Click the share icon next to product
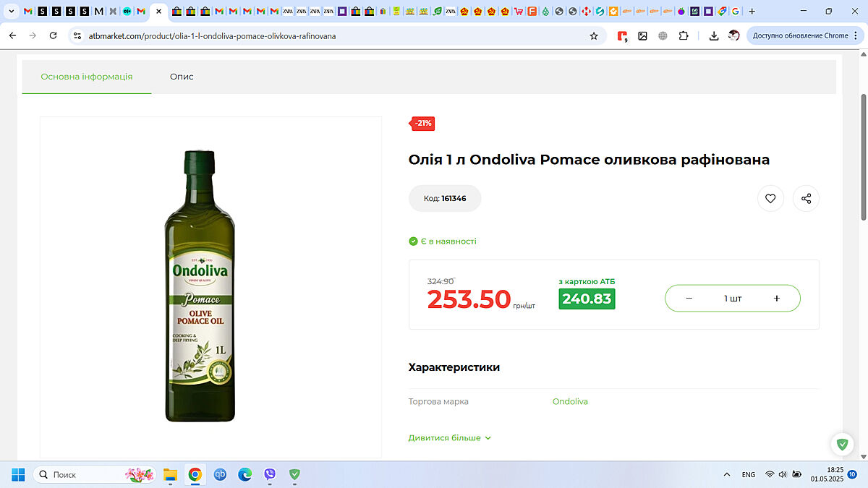Image resolution: width=868 pixels, height=488 pixels. point(806,199)
